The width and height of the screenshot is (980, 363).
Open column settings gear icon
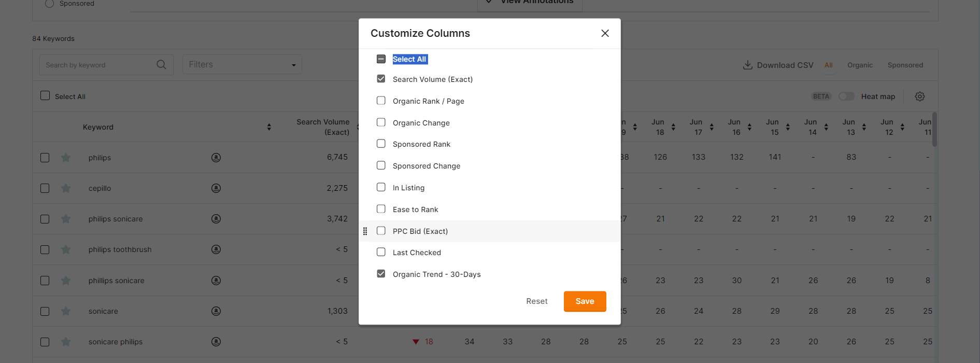pyautogui.click(x=920, y=96)
